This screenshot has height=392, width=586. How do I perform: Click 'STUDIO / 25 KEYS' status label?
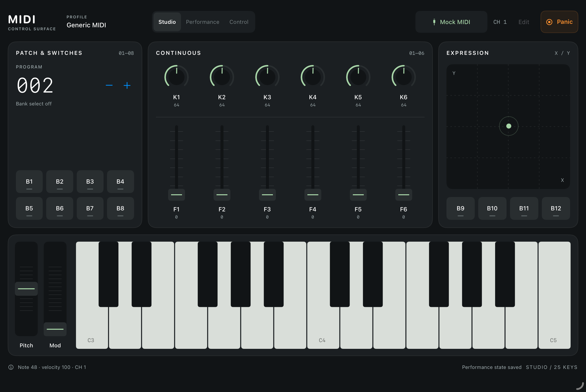pos(551,367)
